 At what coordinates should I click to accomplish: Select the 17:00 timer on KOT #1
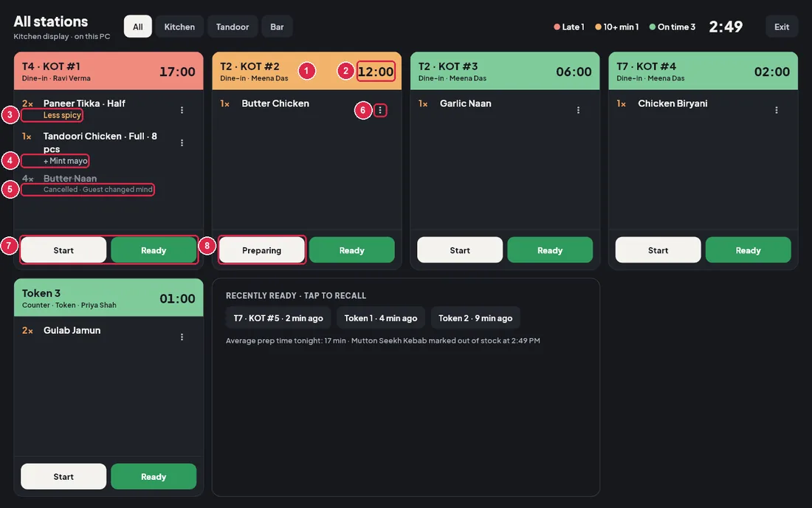coord(177,72)
